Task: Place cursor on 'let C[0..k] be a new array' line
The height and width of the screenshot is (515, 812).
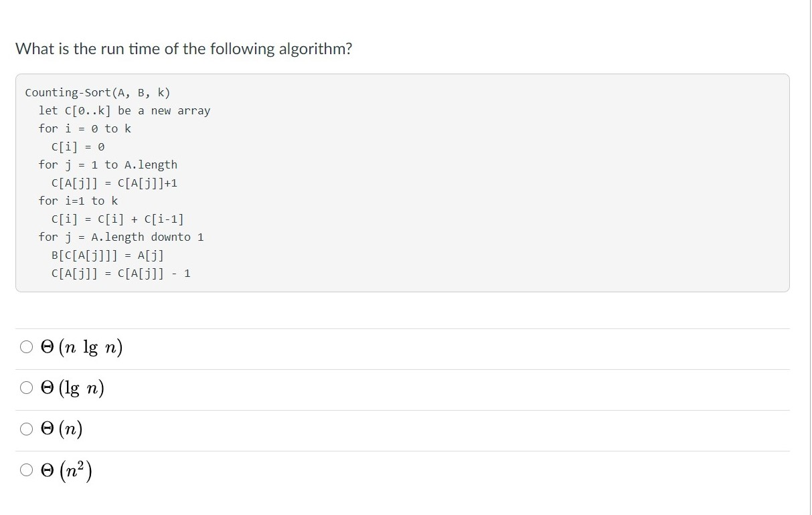Action: pos(125,110)
